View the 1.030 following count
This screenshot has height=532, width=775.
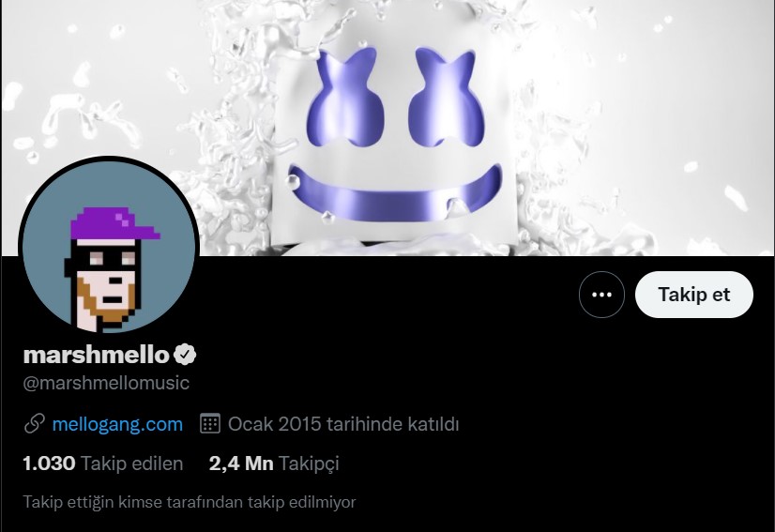49,464
